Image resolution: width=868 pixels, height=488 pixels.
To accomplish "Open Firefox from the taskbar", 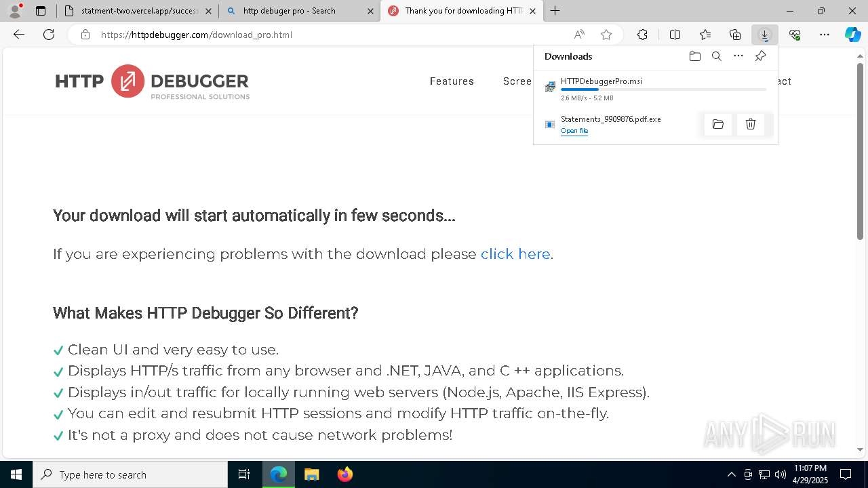I will coord(344,474).
